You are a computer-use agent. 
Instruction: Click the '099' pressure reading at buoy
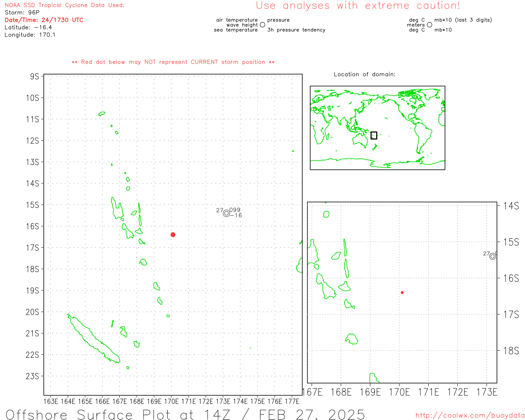235,210
